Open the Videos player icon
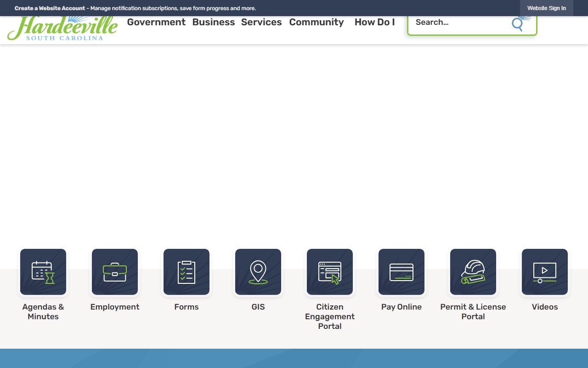 (545, 272)
